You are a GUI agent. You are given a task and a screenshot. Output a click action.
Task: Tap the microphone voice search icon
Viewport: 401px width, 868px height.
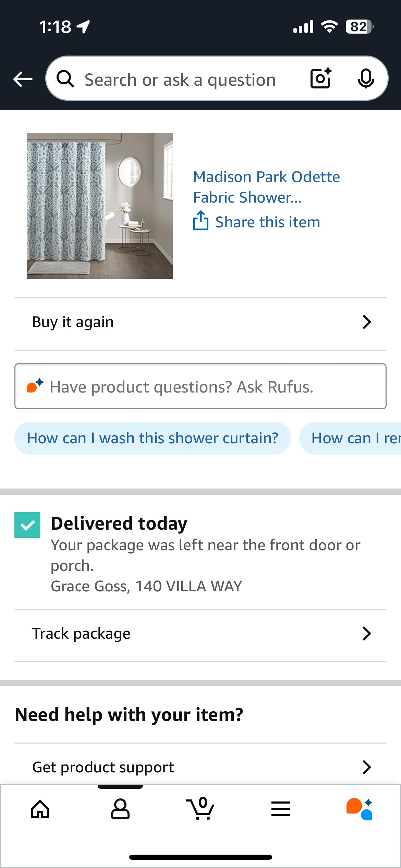[366, 79]
